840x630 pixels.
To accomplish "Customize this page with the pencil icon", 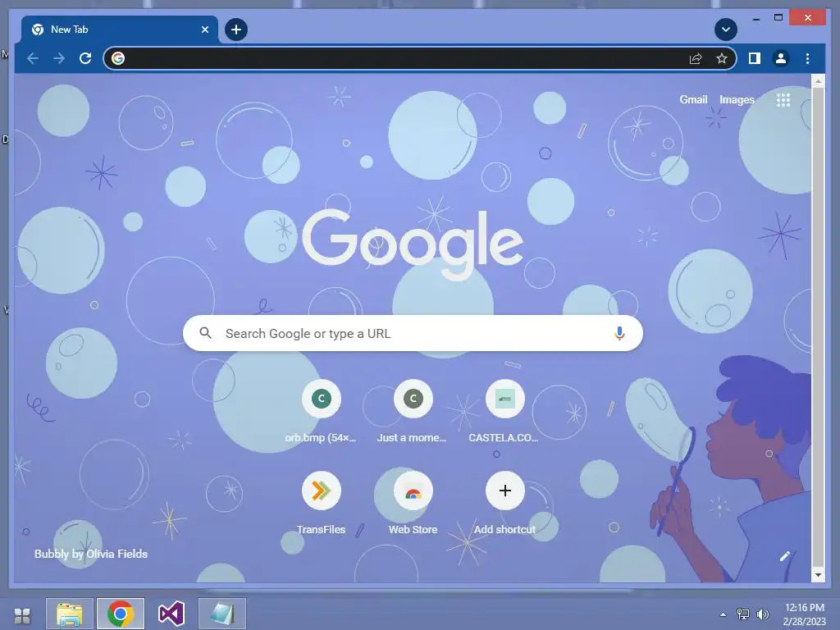I will tap(785, 556).
